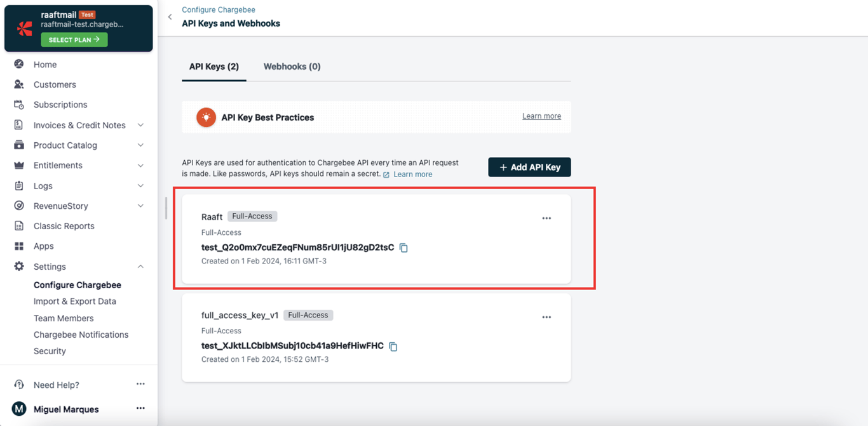Click the Logs clipboard icon
This screenshot has width=868, height=426.
(19, 186)
